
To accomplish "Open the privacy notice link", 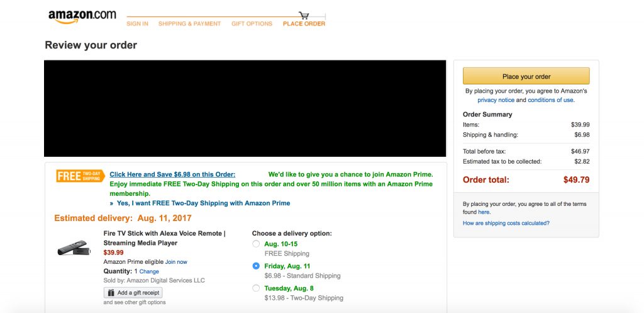I will (x=496, y=100).
